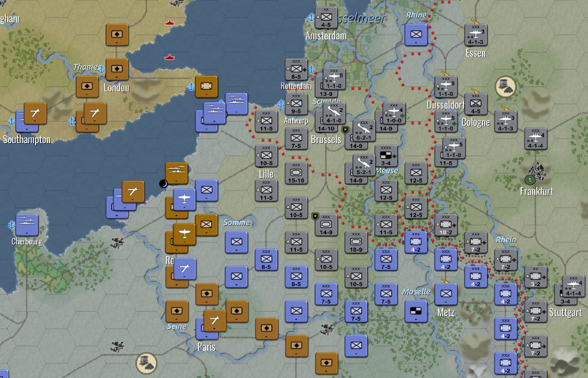Select the blue infantry unit at Metz

pyautogui.click(x=446, y=294)
